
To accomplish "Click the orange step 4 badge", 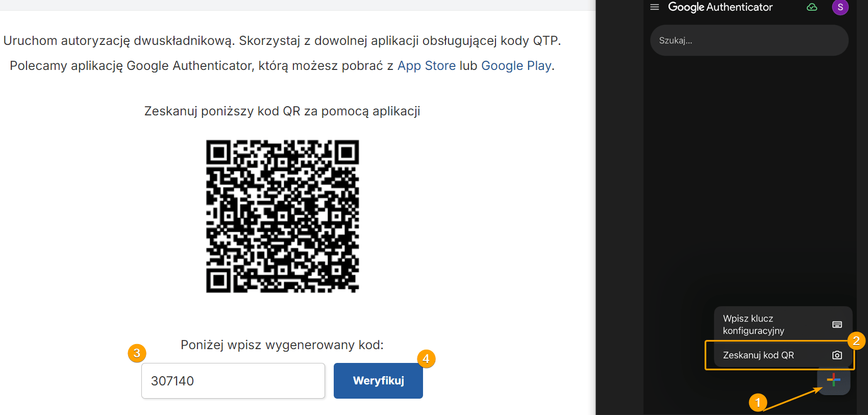I will (x=426, y=358).
